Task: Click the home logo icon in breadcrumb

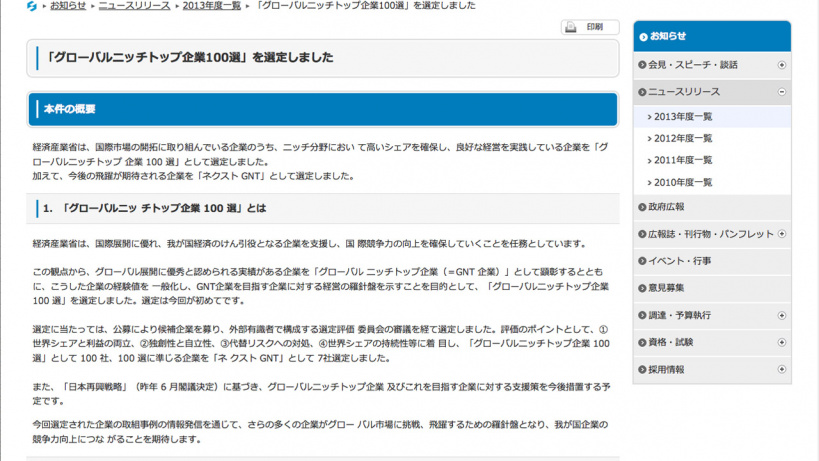Action: click(33, 6)
